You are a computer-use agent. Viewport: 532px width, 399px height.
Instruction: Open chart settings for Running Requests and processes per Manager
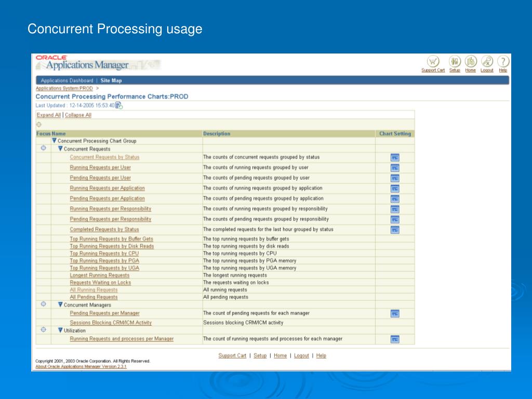tap(395, 339)
